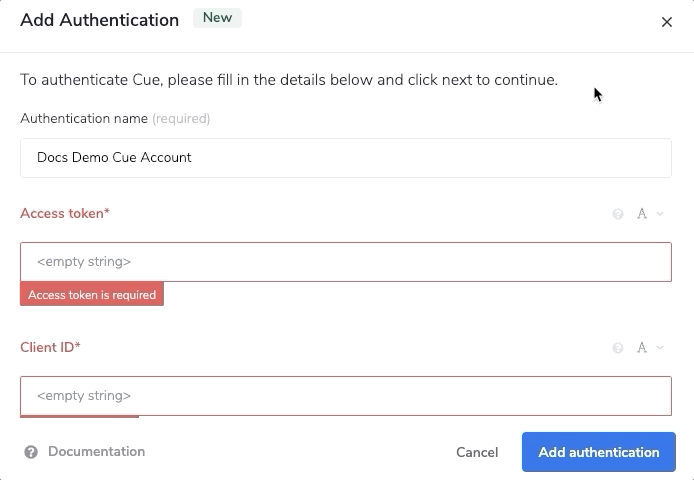Click the Add authentication button
Viewport: 694px width, 480px height.
click(598, 452)
